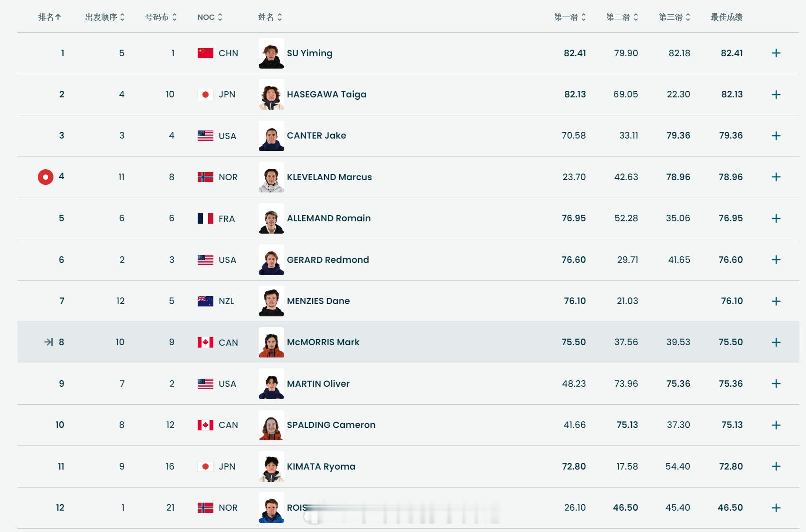Click GERARD Redmond's portrait thumbnail

tap(271, 260)
